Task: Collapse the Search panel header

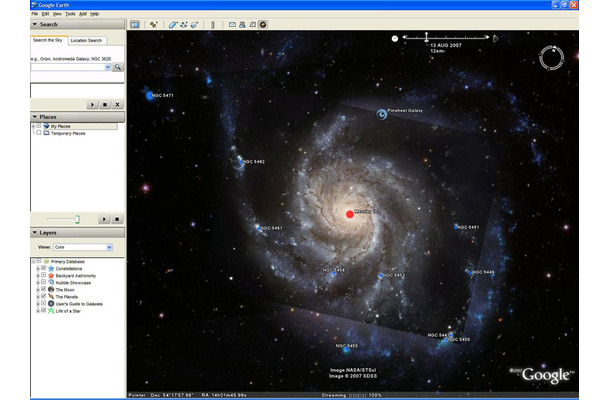Action: (x=77, y=25)
